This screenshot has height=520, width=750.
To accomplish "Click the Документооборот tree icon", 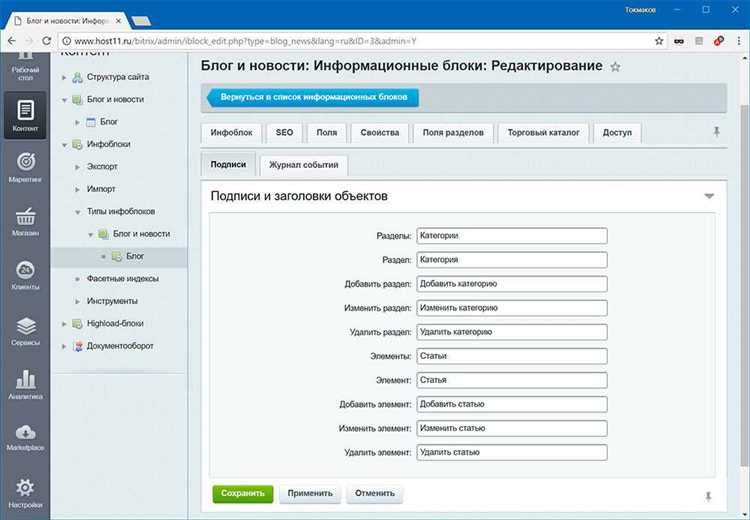I will click(x=77, y=346).
